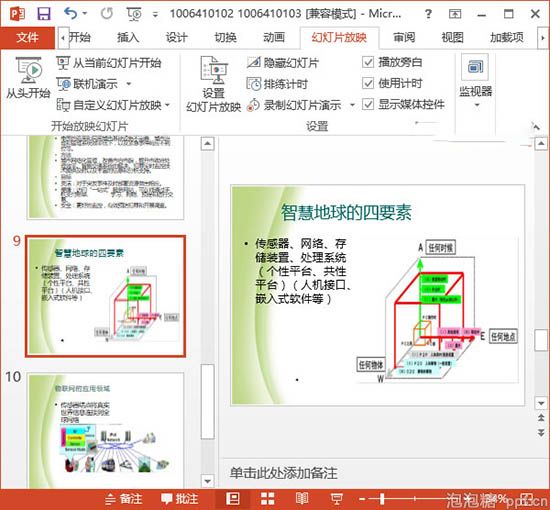Screen dimensions: 550x510
Task: Click 隐藏幻灯片 button
Action: 283,63
